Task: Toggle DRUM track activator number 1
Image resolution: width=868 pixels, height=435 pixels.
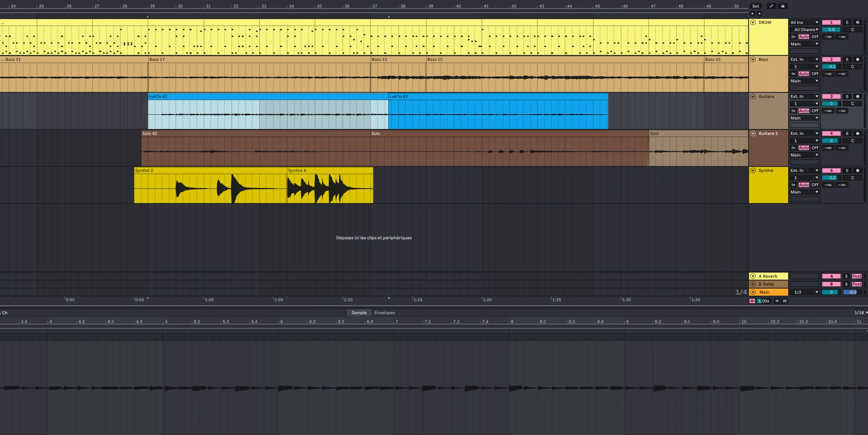Action: [x=831, y=22]
